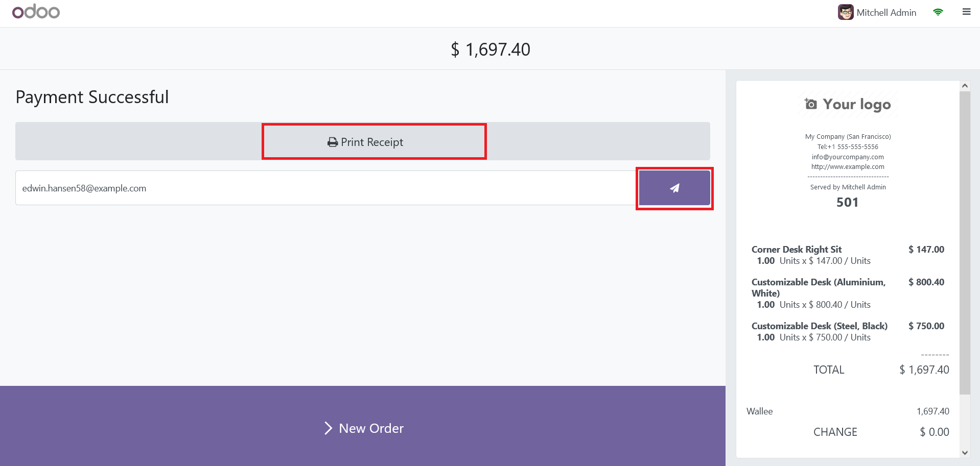Click the info@yourcompany.com email on receipt
This screenshot has width=980, height=466.
tap(848, 157)
